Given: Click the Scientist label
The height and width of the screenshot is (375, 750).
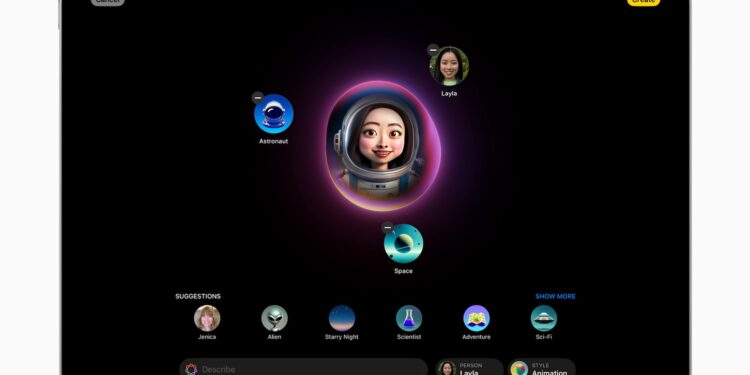Looking at the screenshot, I should pos(409,337).
